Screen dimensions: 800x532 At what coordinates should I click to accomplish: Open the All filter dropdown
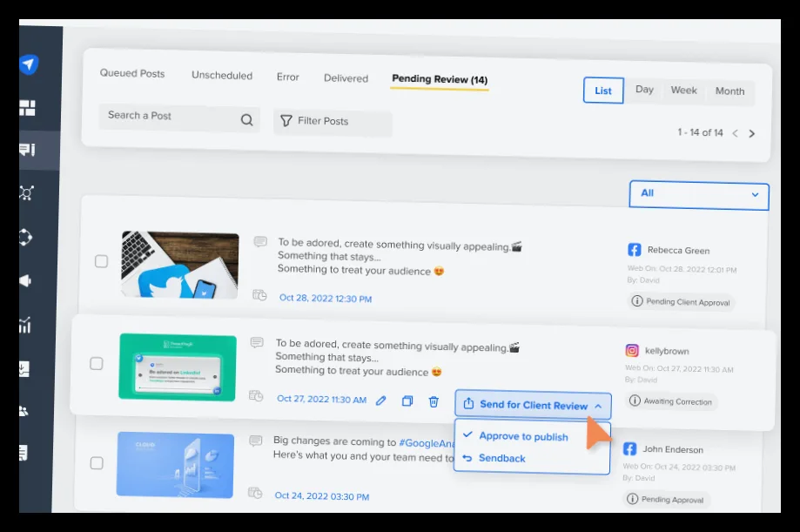pos(699,195)
